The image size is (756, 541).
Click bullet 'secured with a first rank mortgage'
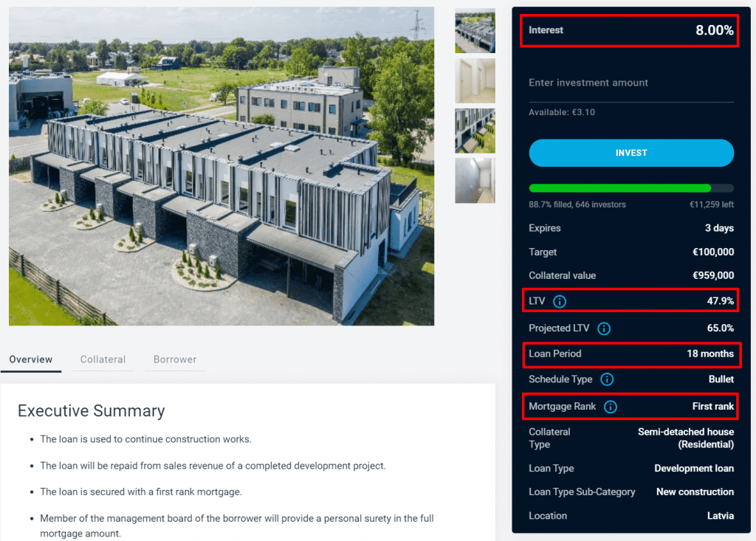coord(141,492)
